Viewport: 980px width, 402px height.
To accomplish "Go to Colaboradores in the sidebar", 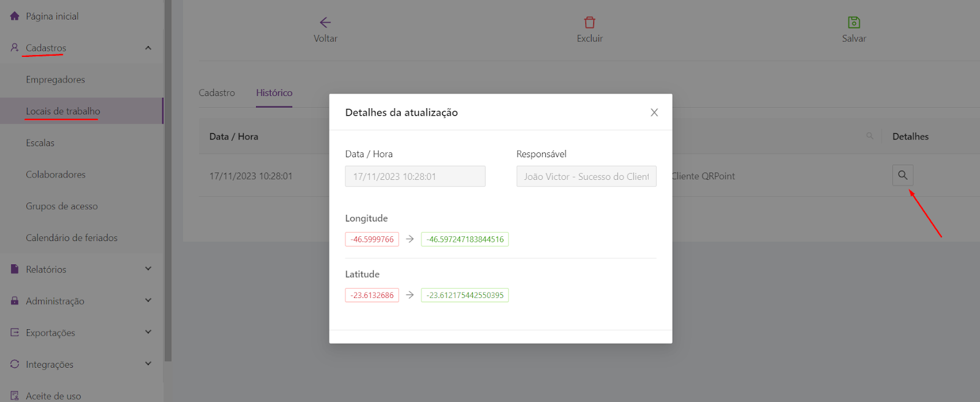I will (56, 174).
